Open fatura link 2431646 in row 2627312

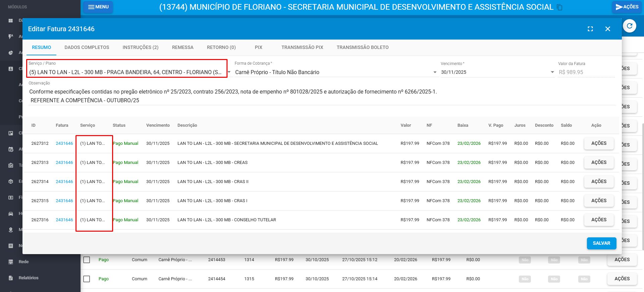pos(64,143)
